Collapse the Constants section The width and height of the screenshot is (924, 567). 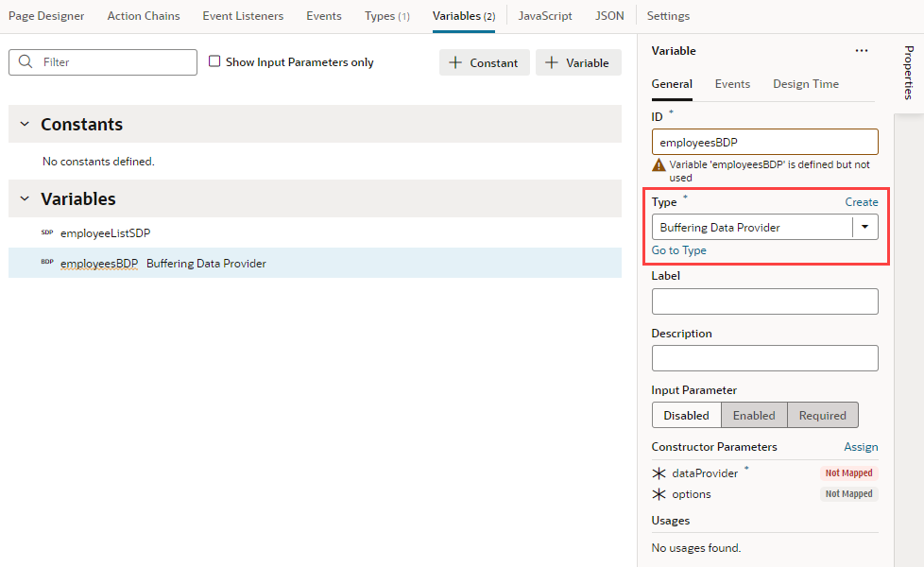point(25,124)
